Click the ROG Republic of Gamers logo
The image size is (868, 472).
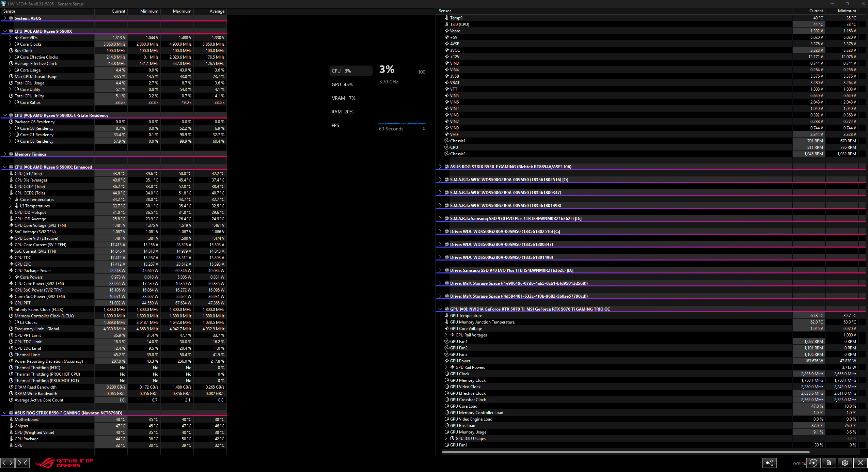click(x=64, y=463)
